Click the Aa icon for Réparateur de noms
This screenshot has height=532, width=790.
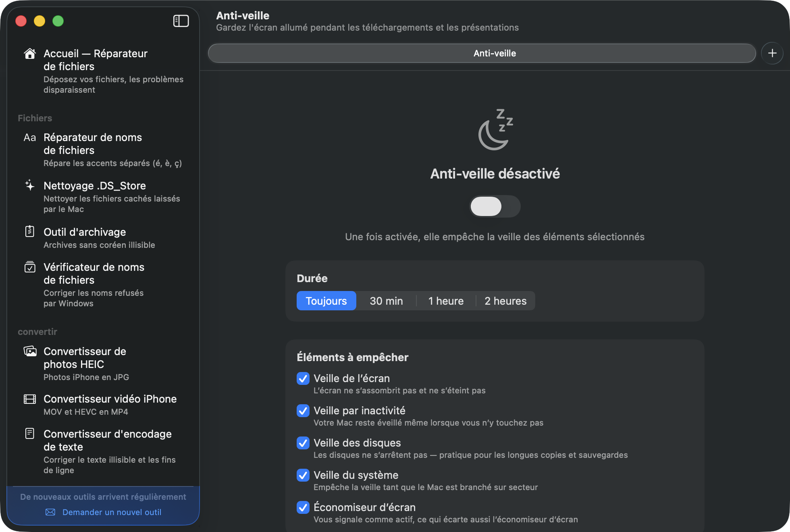click(30, 137)
